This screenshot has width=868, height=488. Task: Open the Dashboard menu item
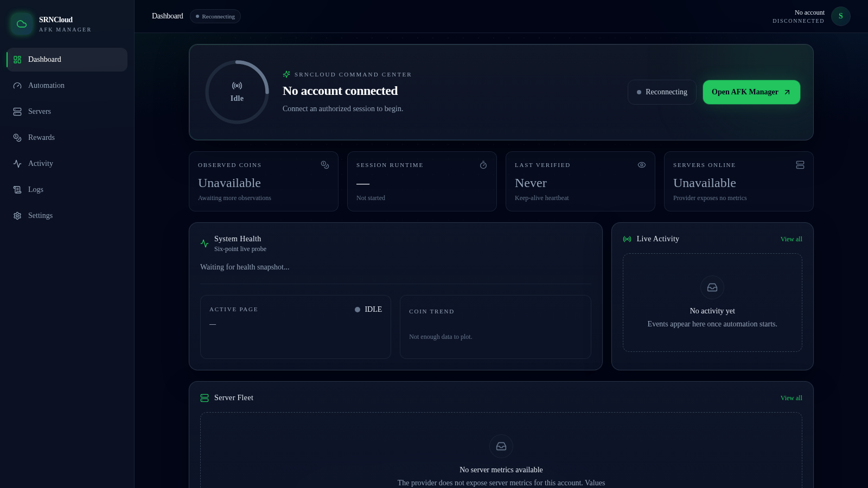[67, 60]
